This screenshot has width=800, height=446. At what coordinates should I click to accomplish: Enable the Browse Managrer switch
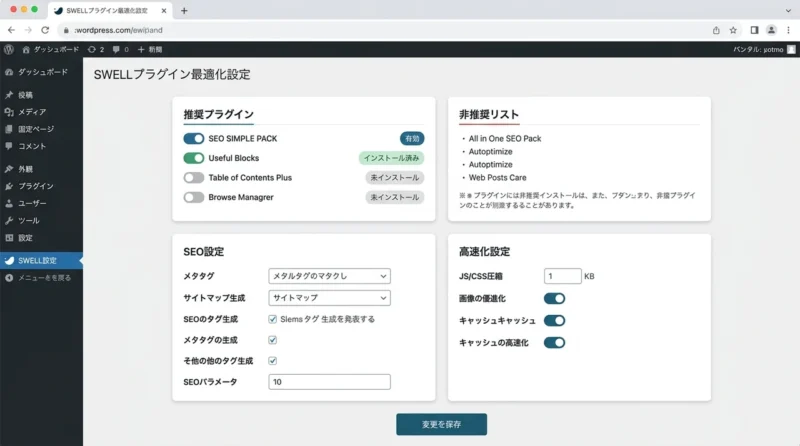(194, 197)
